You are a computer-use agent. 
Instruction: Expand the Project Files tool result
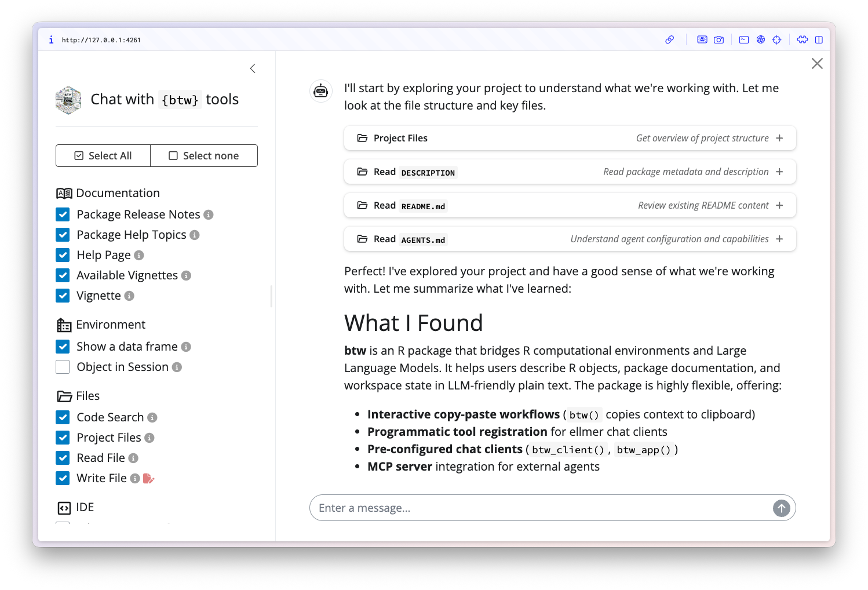tap(780, 138)
